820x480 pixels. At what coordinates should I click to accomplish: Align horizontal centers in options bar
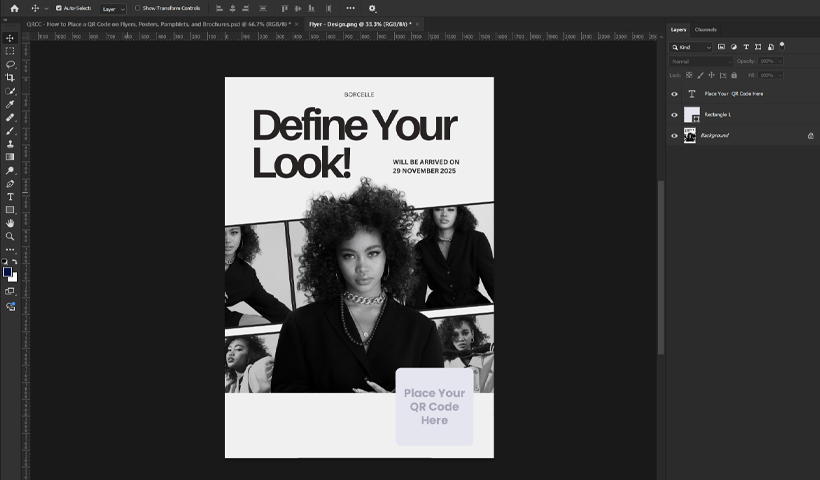tap(232, 8)
